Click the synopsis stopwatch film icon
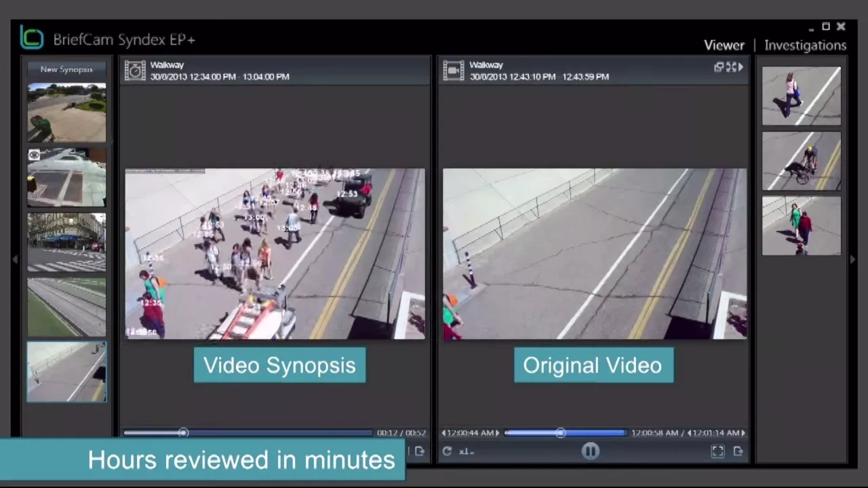Viewport: 868px width, 488px height. click(x=135, y=70)
